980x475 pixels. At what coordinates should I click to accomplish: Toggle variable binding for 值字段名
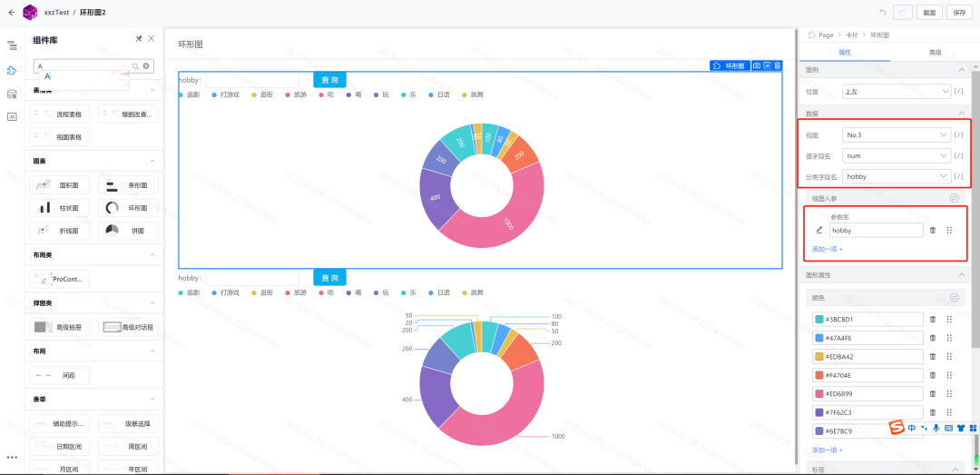click(x=959, y=156)
